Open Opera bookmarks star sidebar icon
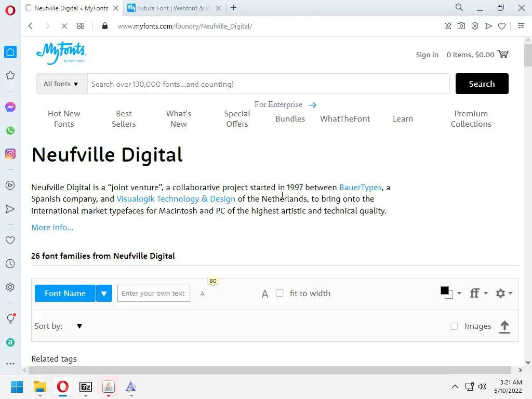 10,75
